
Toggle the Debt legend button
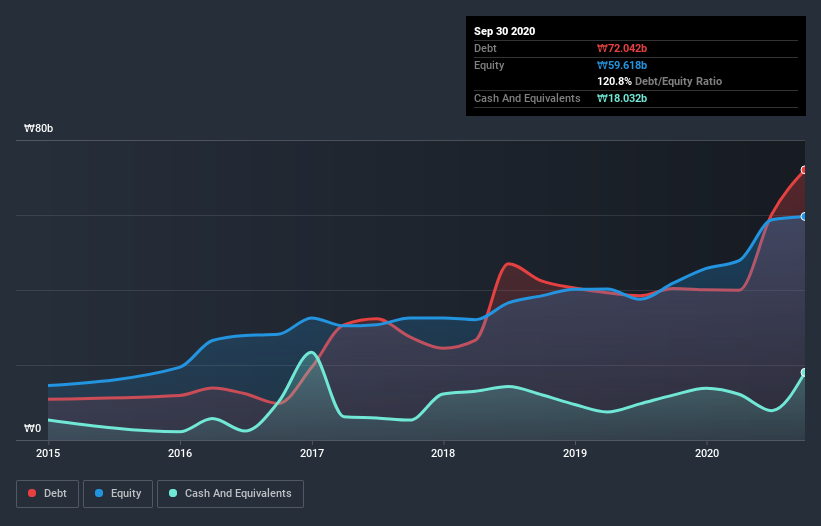point(47,494)
